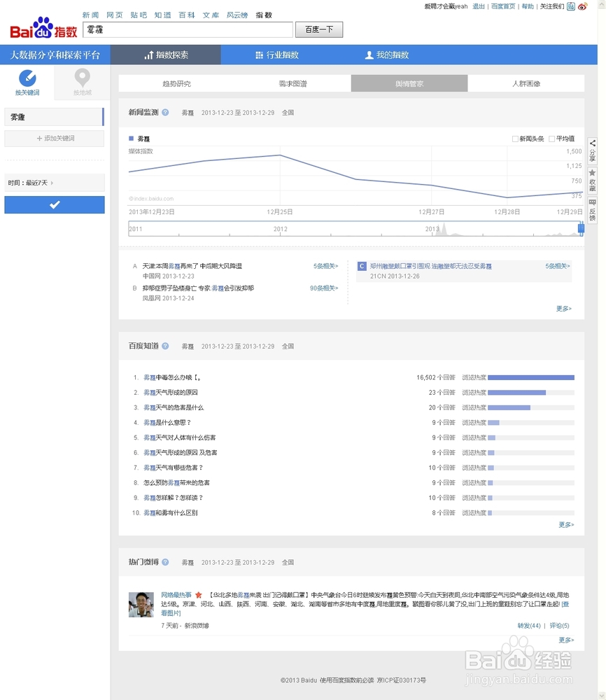The image size is (606, 700).
Task: Select the 按关键词 keyword mode icon
Action: tap(27, 78)
